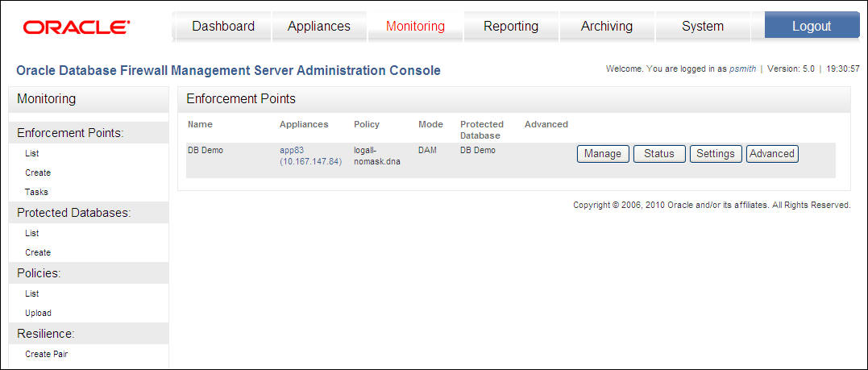This screenshot has width=868, height=370.
Task: Open List under Policies
Action: (x=32, y=293)
